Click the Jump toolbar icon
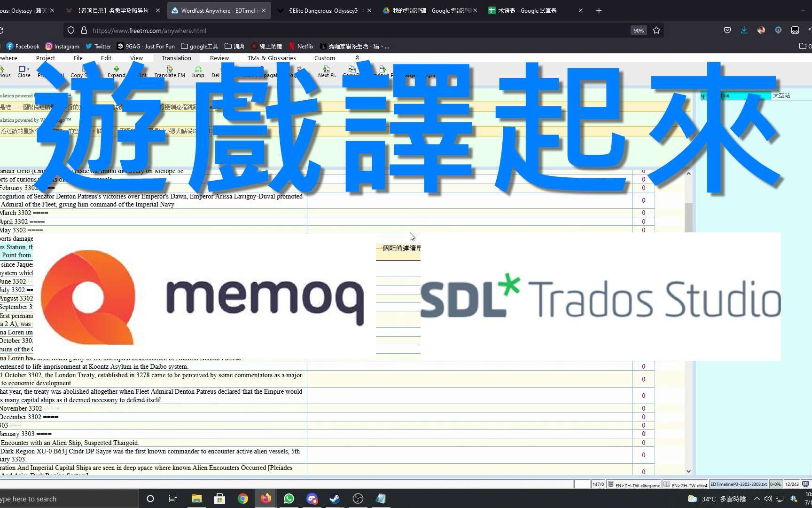Image resolution: width=812 pixels, height=508 pixels. 198,69
